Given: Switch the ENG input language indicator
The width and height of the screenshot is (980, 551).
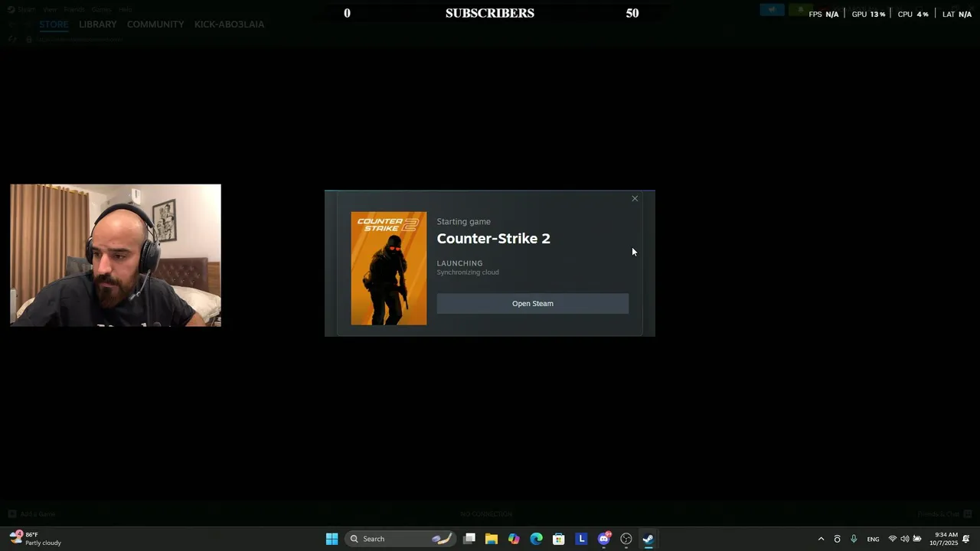Looking at the screenshot, I should pos(873,540).
